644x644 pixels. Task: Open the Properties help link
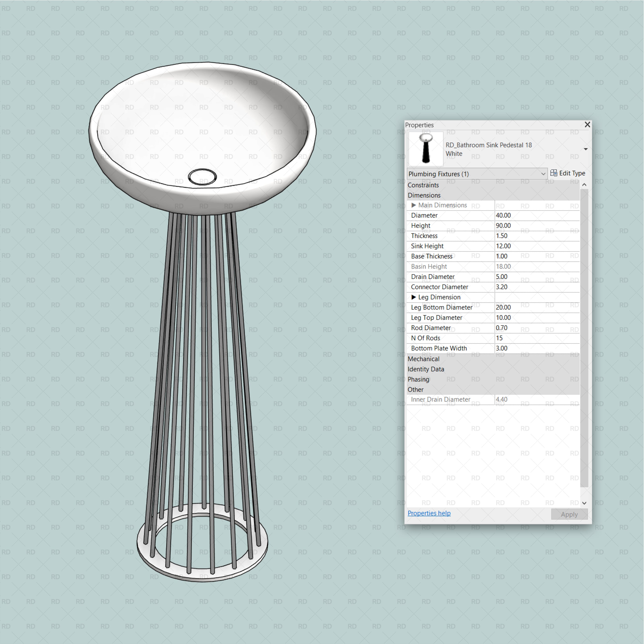(x=429, y=513)
